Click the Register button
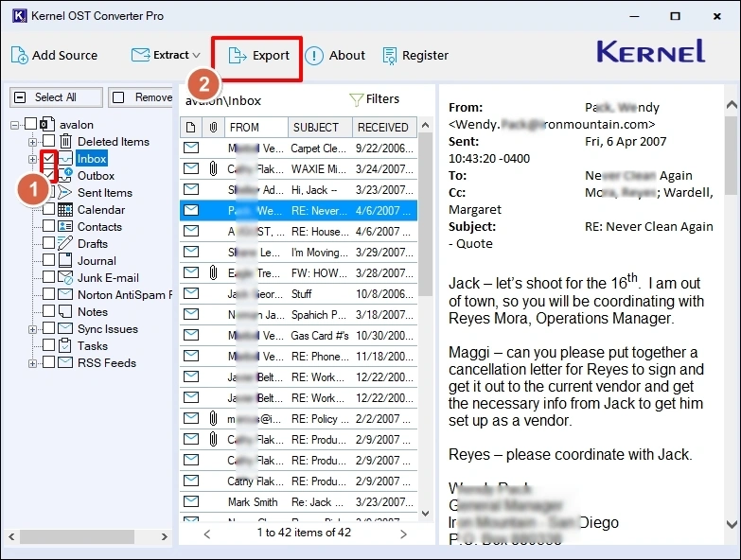Image resolution: width=741 pixels, height=560 pixels. pyautogui.click(x=415, y=55)
